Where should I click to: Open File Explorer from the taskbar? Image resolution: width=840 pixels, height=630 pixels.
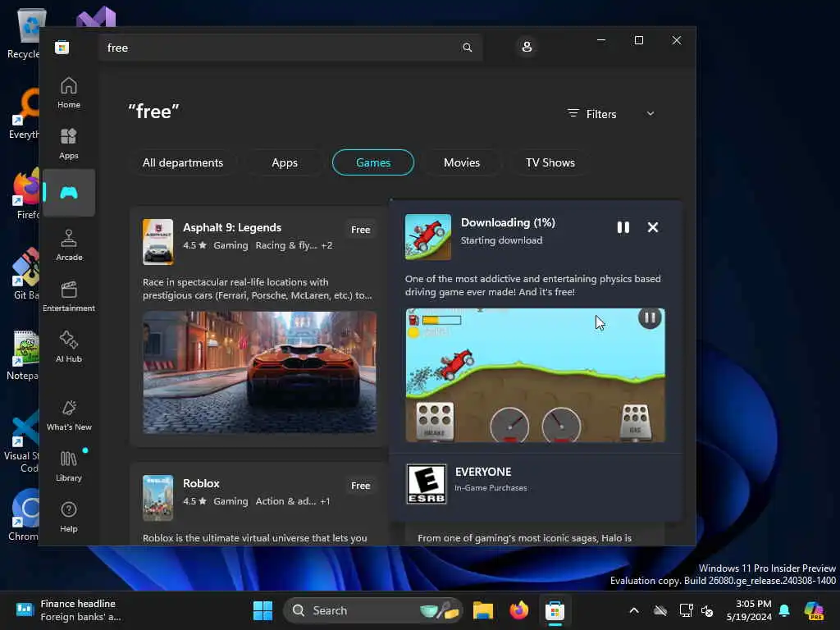482,610
